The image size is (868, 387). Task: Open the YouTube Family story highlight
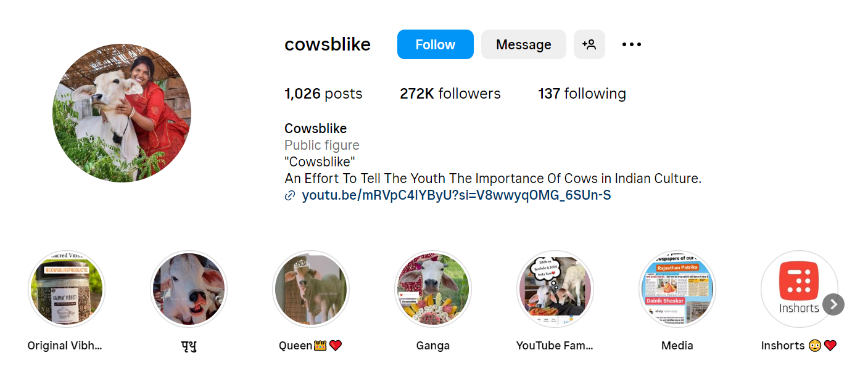[555, 289]
